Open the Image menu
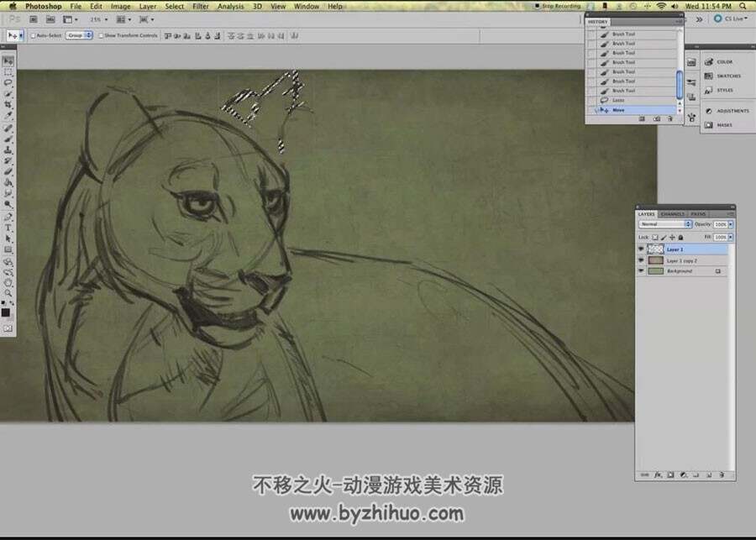Screen dimensions: 756x540 [x=120, y=6]
